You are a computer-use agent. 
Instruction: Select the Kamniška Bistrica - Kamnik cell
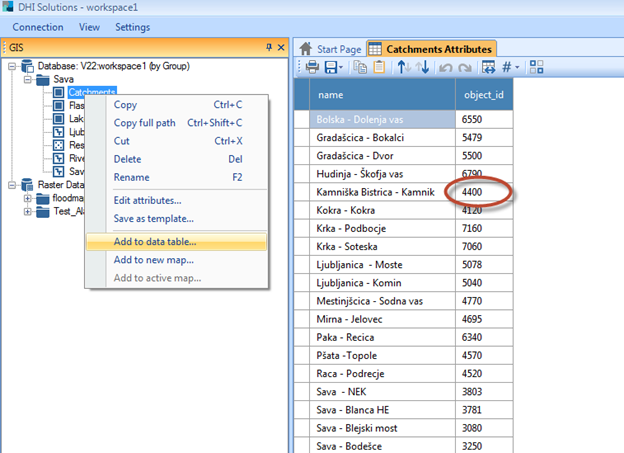coord(382,192)
